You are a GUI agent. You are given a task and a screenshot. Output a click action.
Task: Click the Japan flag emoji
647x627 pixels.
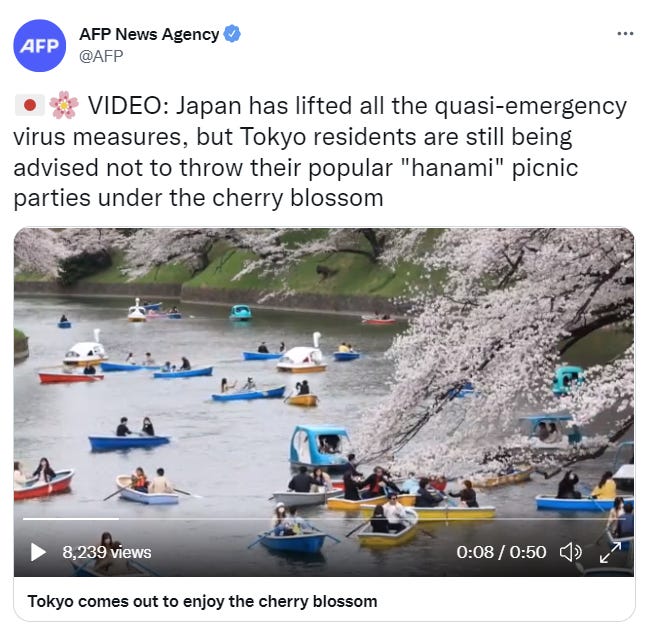[x=29, y=106]
